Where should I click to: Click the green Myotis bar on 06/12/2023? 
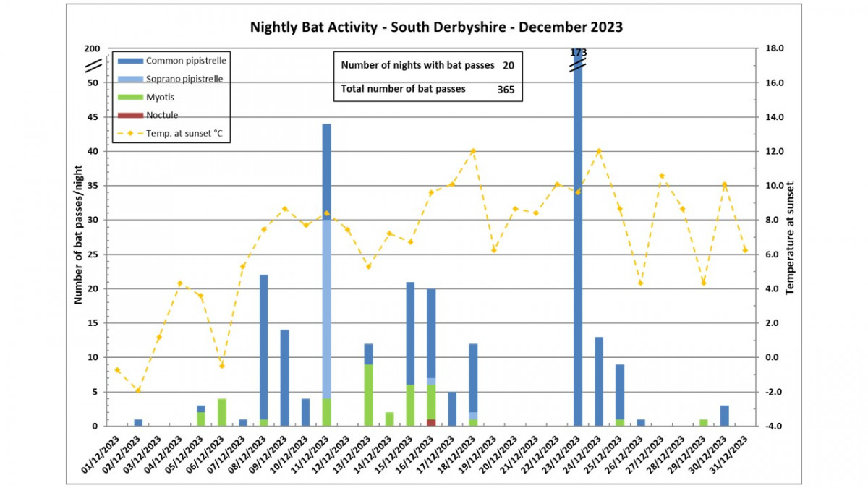(222, 412)
